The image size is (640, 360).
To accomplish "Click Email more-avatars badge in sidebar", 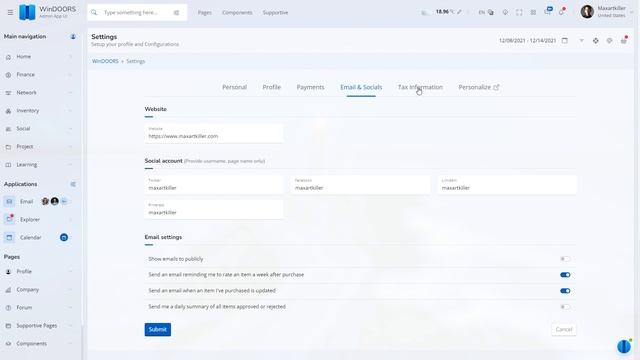I will pos(64,201).
